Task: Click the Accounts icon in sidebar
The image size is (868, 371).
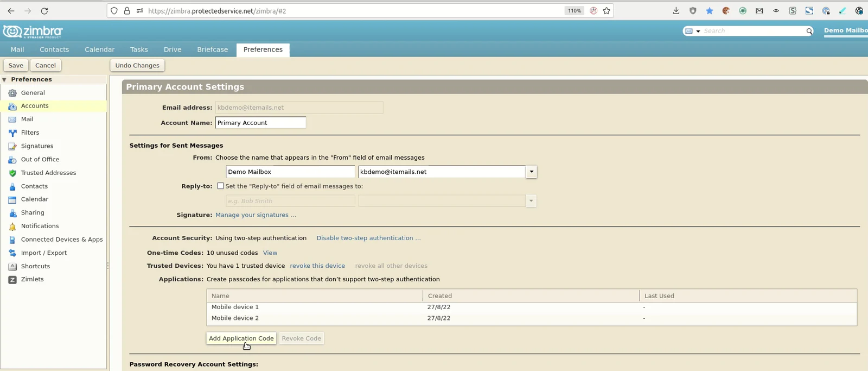Action: click(x=12, y=106)
